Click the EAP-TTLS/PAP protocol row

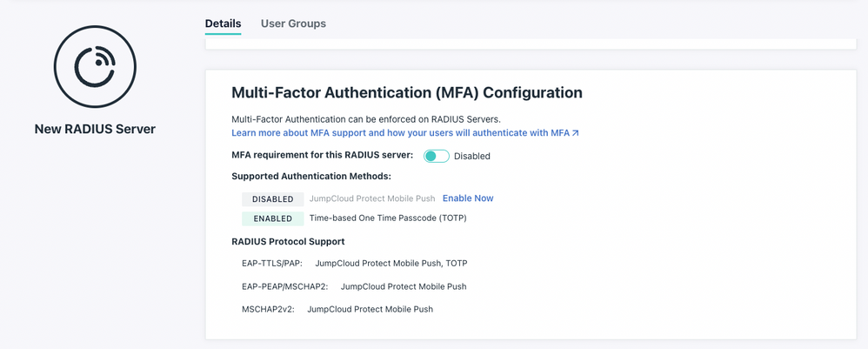tap(354, 263)
